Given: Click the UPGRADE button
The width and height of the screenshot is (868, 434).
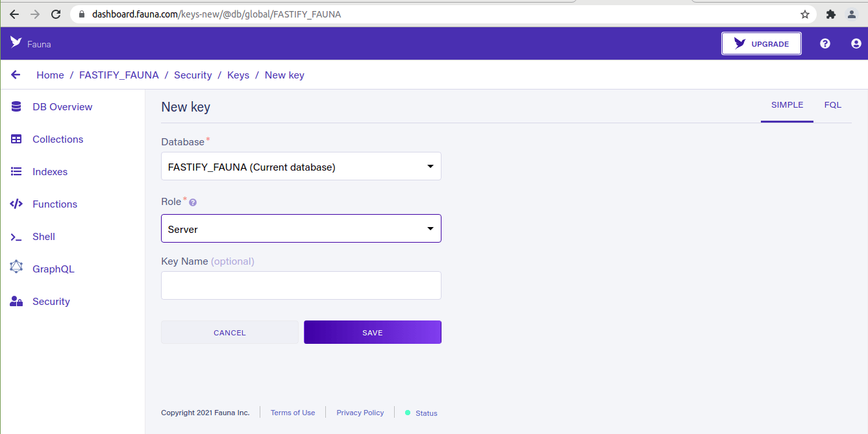Looking at the screenshot, I should coord(762,43).
